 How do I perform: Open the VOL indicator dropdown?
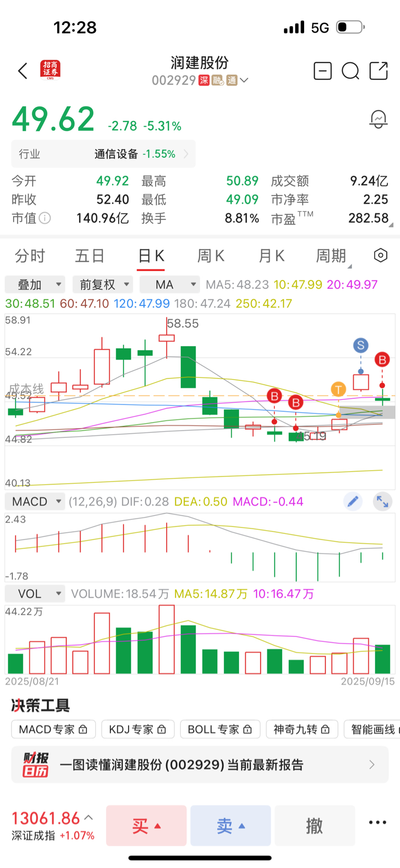(35, 594)
